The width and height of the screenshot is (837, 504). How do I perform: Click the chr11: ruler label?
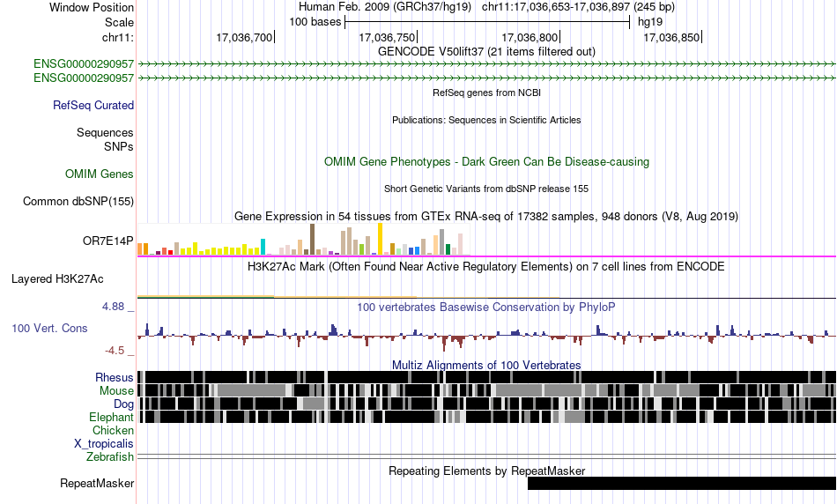(117, 37)
